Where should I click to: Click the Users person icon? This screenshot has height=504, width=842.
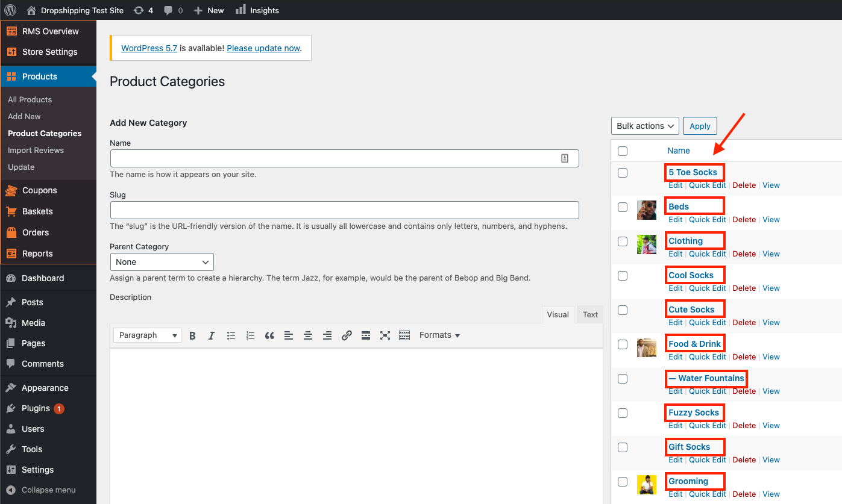11,429
